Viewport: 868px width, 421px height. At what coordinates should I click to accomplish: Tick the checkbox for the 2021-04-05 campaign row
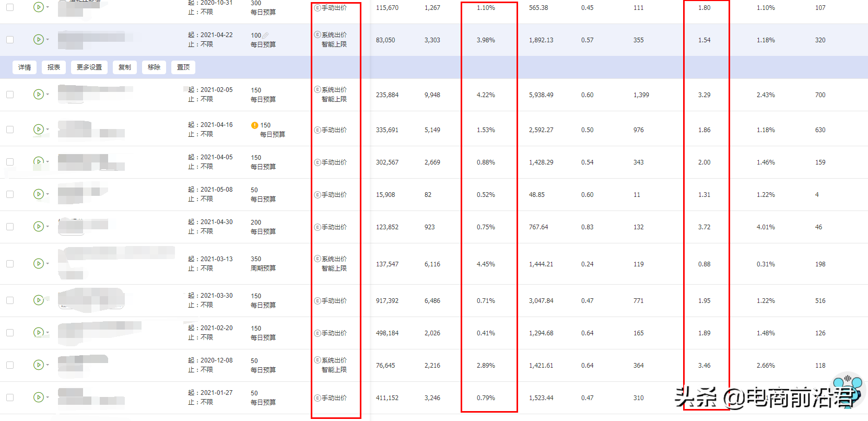[x=10, y=162]
